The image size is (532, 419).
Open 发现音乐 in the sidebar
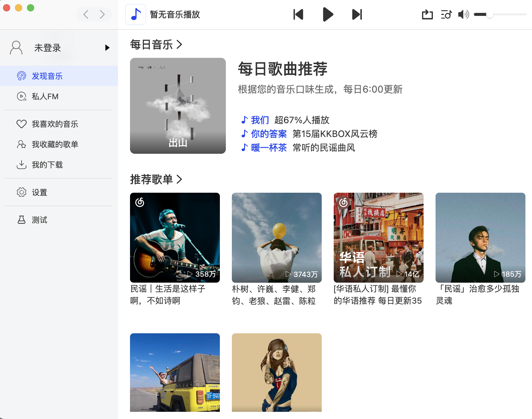click(x=59, y=76)
